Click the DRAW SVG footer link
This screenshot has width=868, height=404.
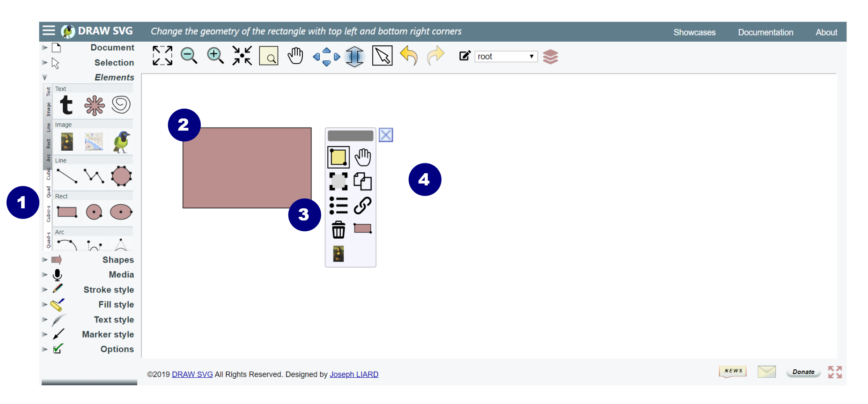(x=192, y=375)
